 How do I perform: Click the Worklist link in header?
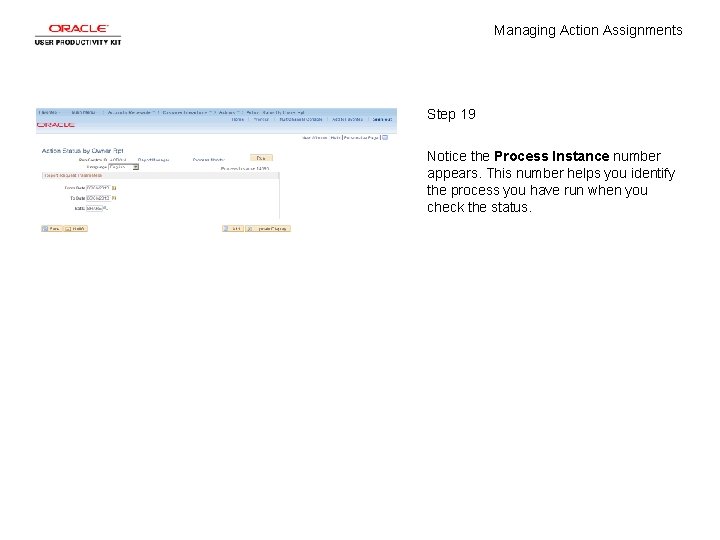tap(261, 119)
